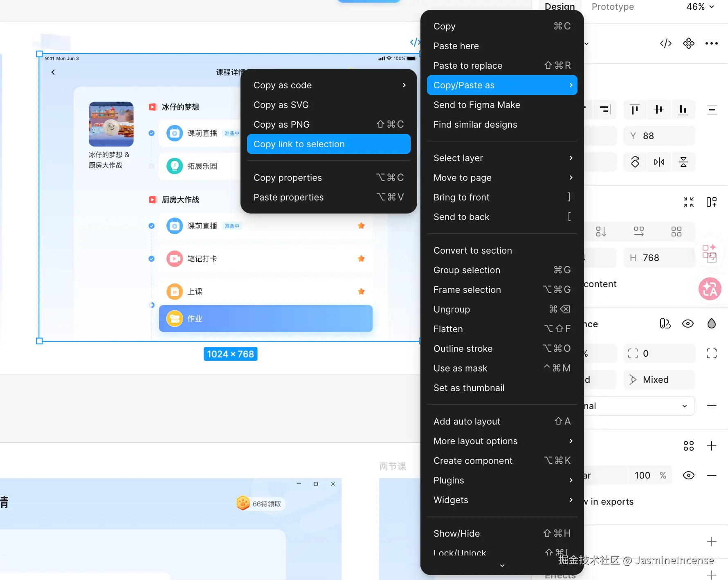This screenshot has width=728, height=580.
Task: Expand the Plugins submenu
Action: point(571,480)
